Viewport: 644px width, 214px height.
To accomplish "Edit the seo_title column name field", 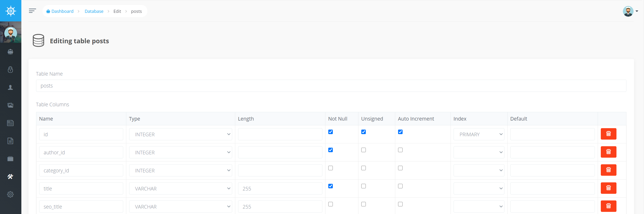I will [81, 206].
